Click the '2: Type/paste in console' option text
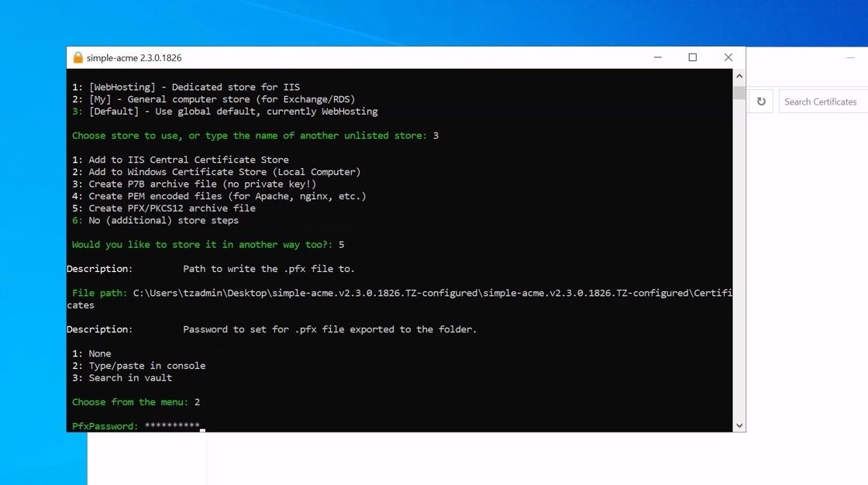Screen dimensions: 868x485 139,366
